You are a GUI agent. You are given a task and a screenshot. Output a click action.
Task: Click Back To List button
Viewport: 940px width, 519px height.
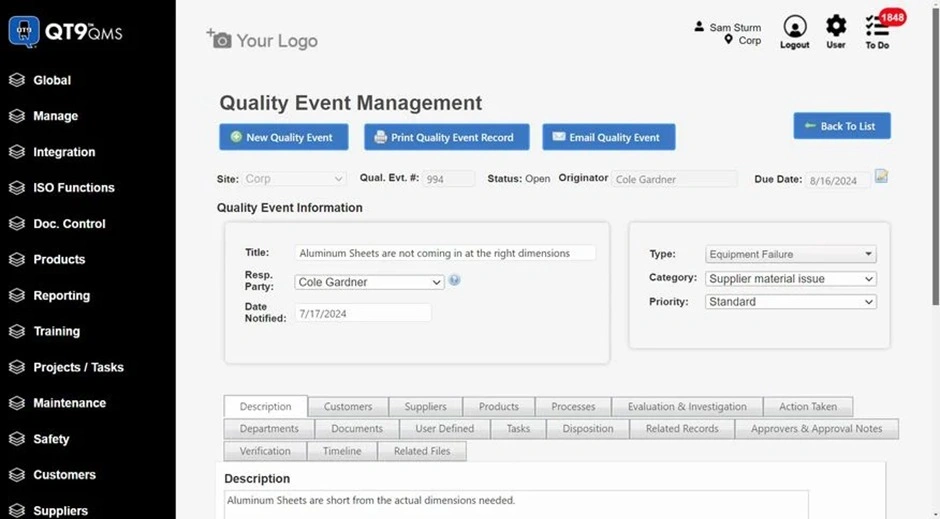pos(842,126)
